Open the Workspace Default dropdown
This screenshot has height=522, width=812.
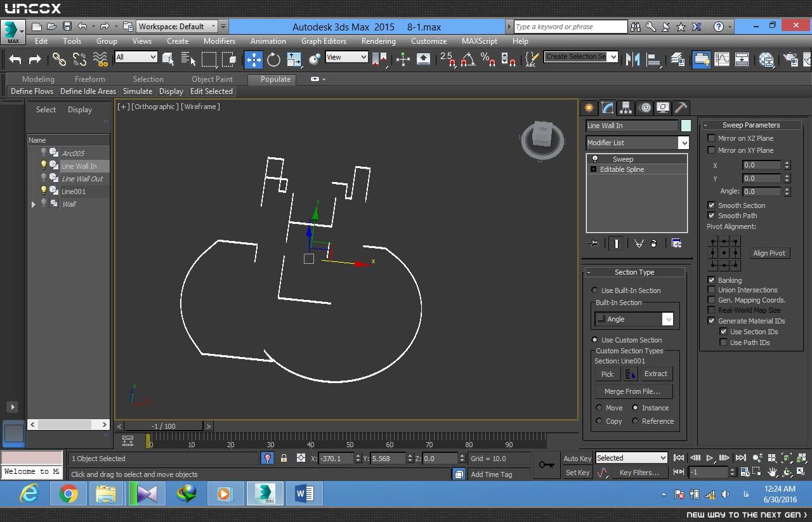tap(177, 27)
